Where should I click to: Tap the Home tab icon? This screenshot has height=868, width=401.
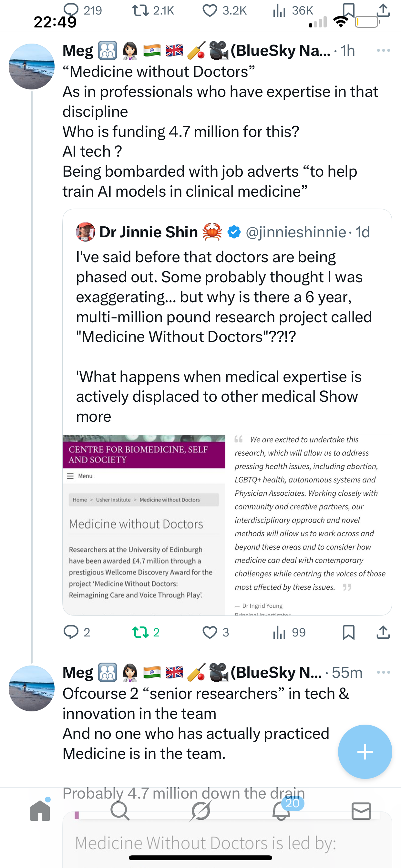point(40,811)
